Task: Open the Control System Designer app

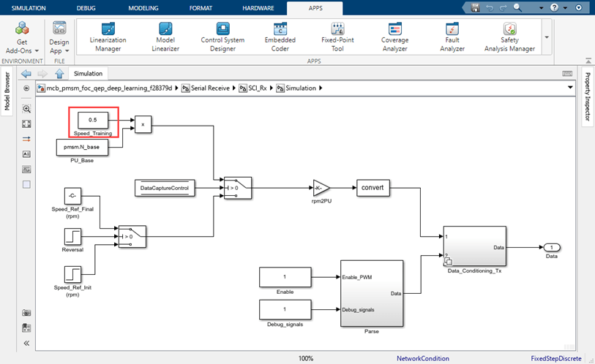Action: (x=222, y=35)
